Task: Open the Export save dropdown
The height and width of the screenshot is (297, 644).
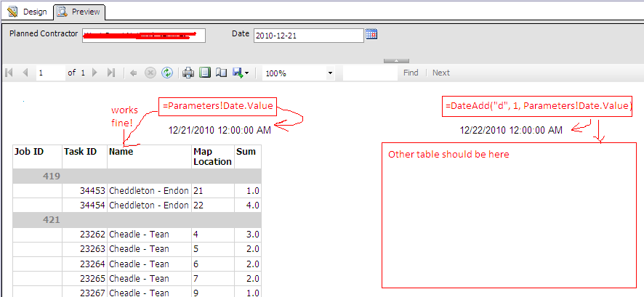Action: [x=241, y=73]
